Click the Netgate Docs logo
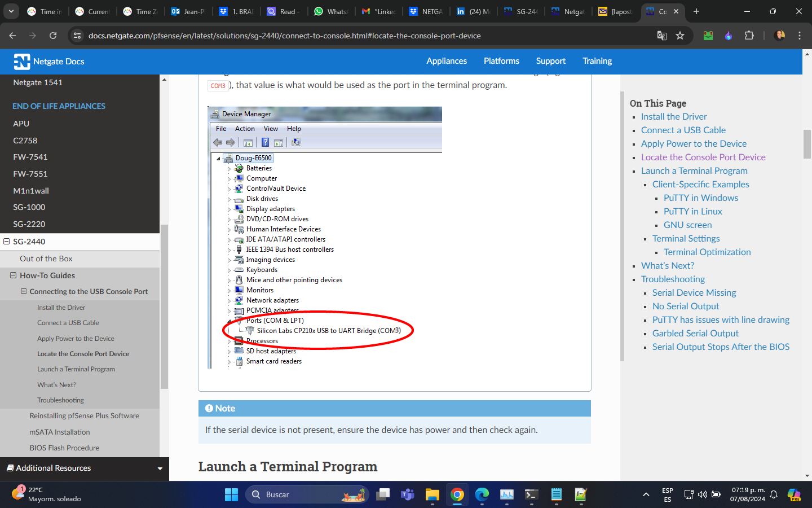Image resolution: width=812 pixels, height=508 pixels. click(x=49, y=62)
